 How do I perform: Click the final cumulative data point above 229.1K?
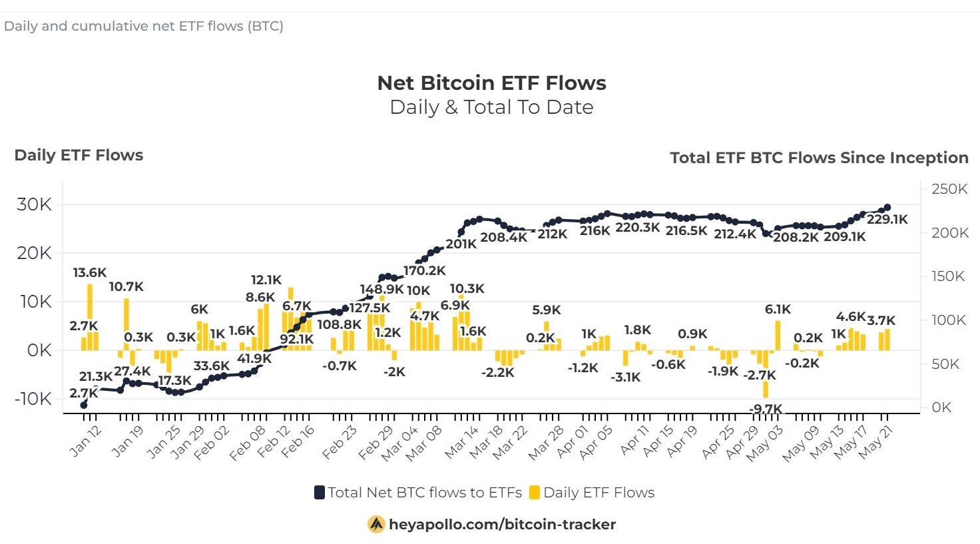pos(887,208)
